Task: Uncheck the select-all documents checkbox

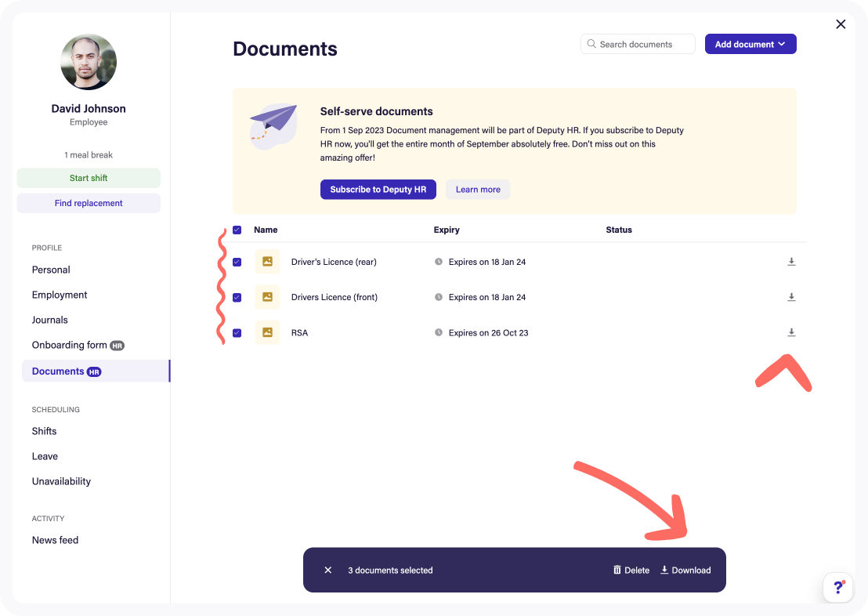Action: click(x=237, y=230)
